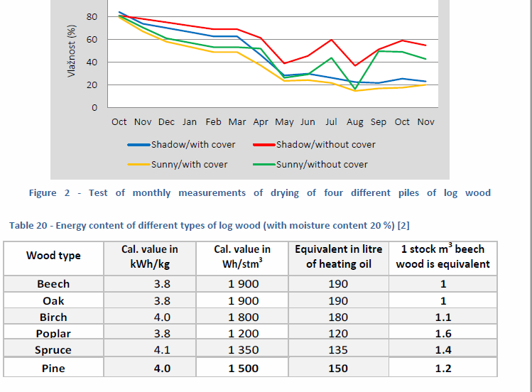Image resolution: width=532 pixels, height=392 pixels.
Task: Click the [2] reference in table caption
Action: tap(403, 226)
